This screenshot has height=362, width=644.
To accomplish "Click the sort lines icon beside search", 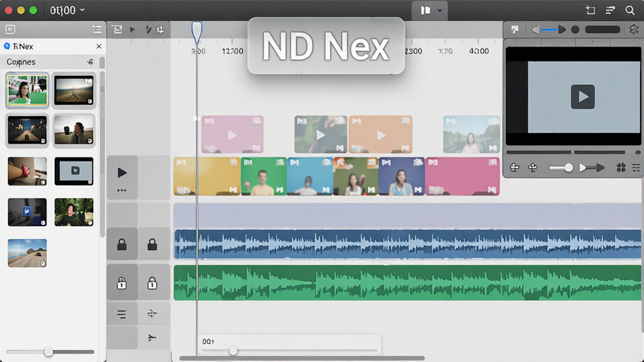I will point(610,10).
